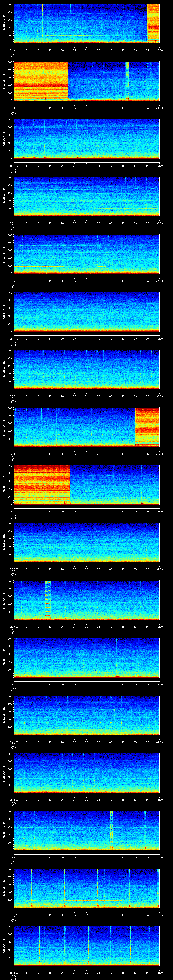173x980 pixels.
Task: Click the spectrogram panel starting at 6:35:00
Action: point(86,369)
